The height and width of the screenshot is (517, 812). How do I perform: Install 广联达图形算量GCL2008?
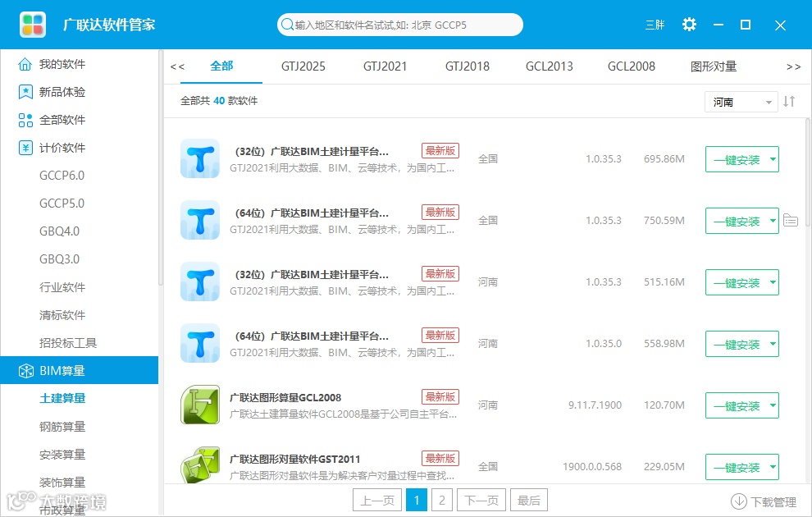[x=737, y=405]
